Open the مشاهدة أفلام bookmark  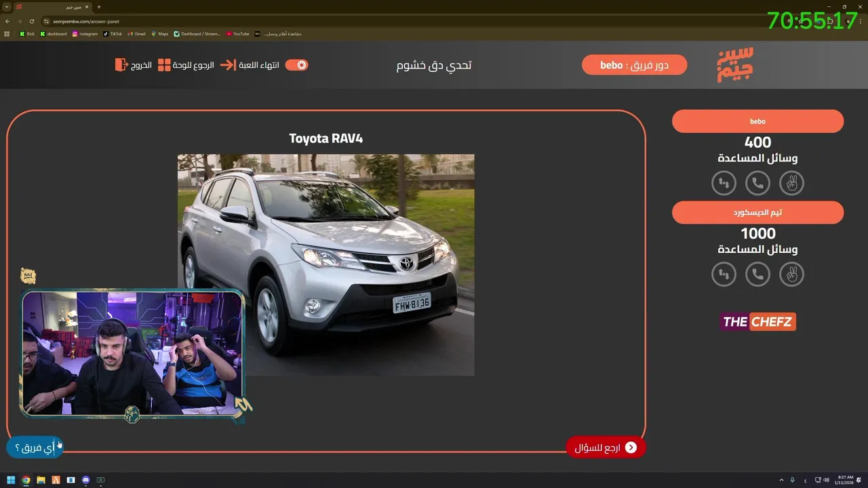point(278,33)
